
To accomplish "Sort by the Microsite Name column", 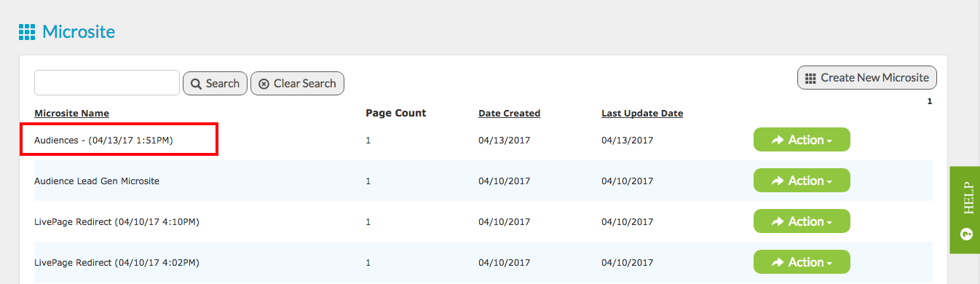I will (71, 113).
